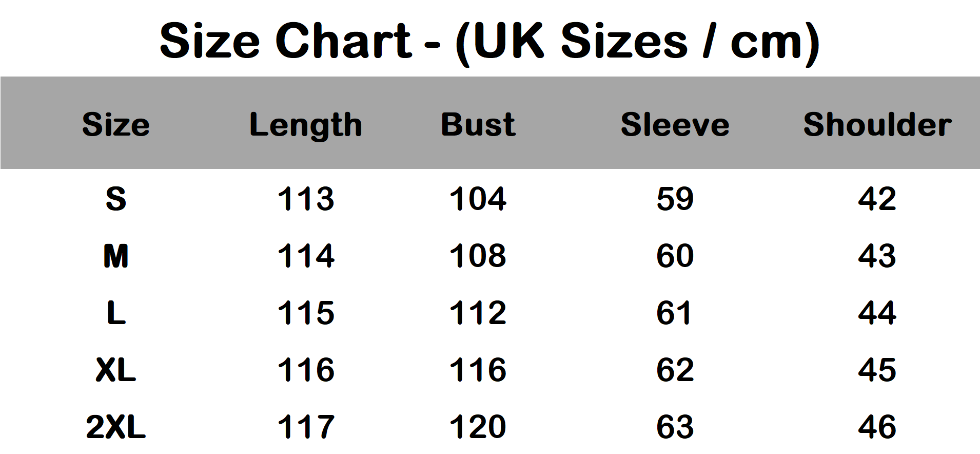Click bust value 112 for size L
The image size is (980, 454).
pyautogui.click(x=478, y=313)
